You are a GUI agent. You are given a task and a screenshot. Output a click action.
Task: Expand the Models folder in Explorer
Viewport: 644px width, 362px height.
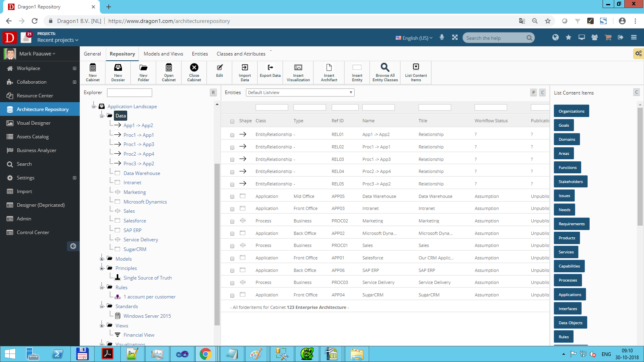point(102,259)
